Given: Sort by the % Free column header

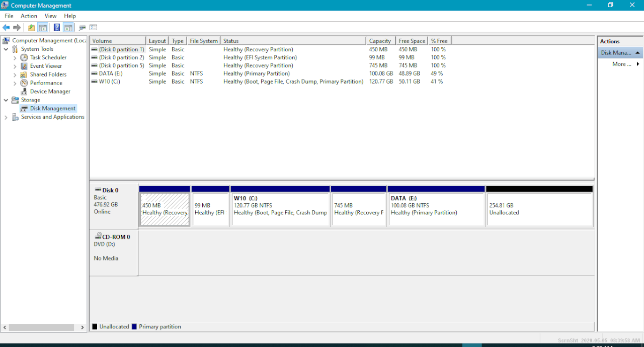Looking at the screenshot, I should click(x=439, y=41).
